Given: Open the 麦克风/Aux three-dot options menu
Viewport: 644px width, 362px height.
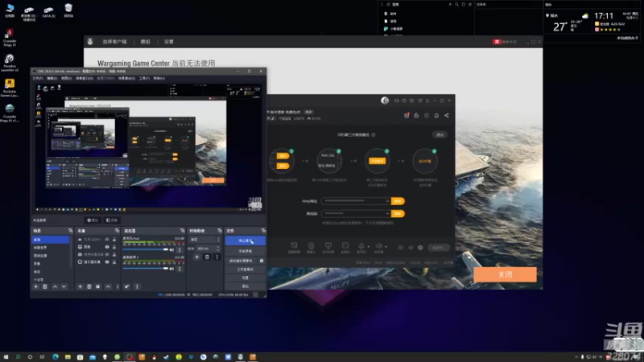Looking at the screenshot, I should 180,249.
